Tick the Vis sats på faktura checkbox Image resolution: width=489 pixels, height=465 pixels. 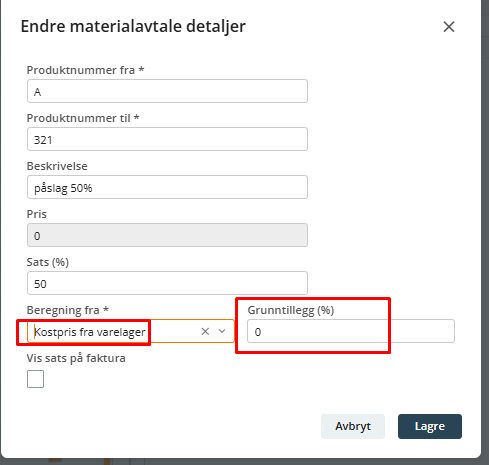[x=35, y=379]
